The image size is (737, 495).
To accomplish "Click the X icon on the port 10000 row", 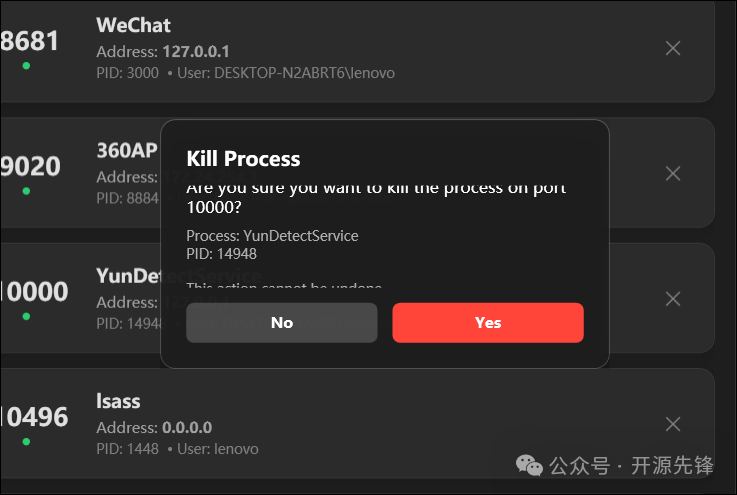I will tap(673, 298).
